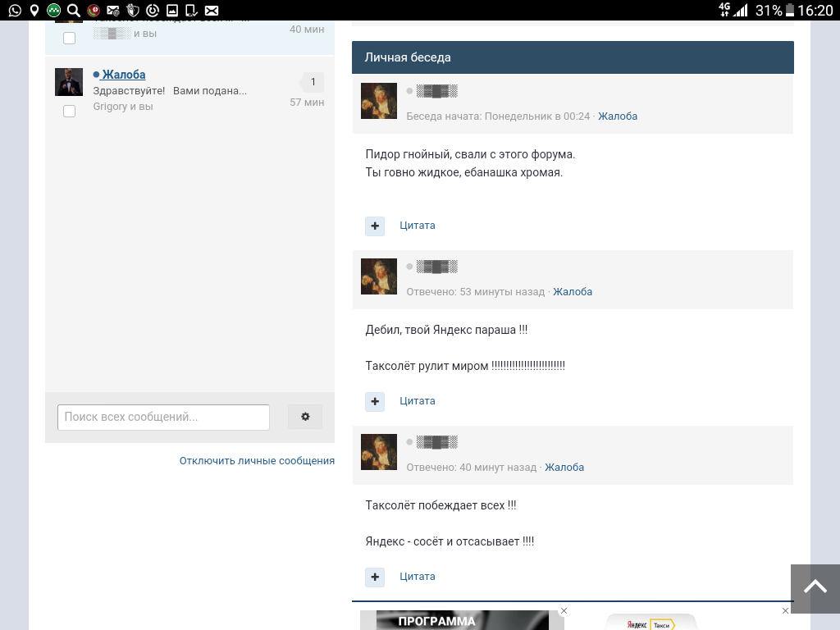Click the plus icon under the first message

click(x=375, y=226)
